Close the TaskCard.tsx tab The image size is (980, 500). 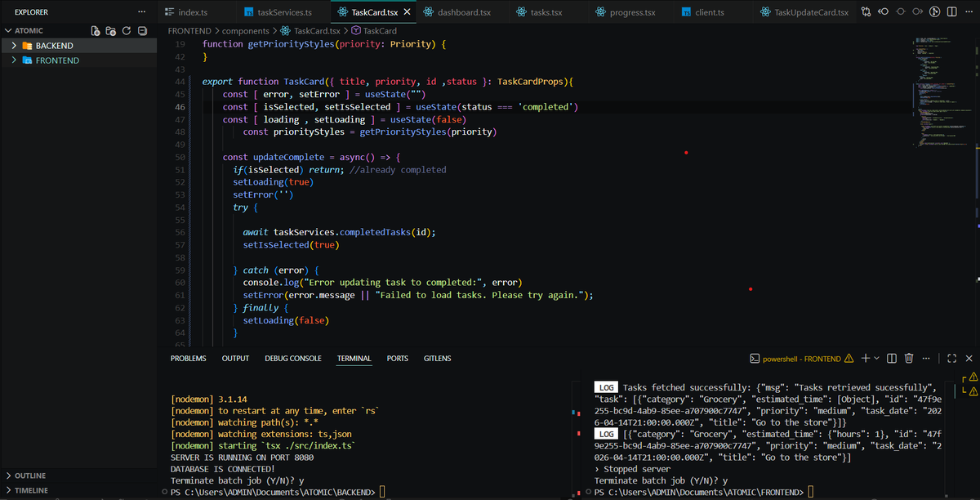[407, 12]
